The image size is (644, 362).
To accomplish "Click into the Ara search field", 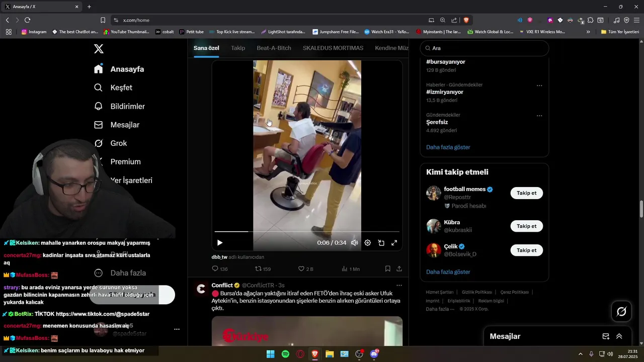I will [484, 48].
